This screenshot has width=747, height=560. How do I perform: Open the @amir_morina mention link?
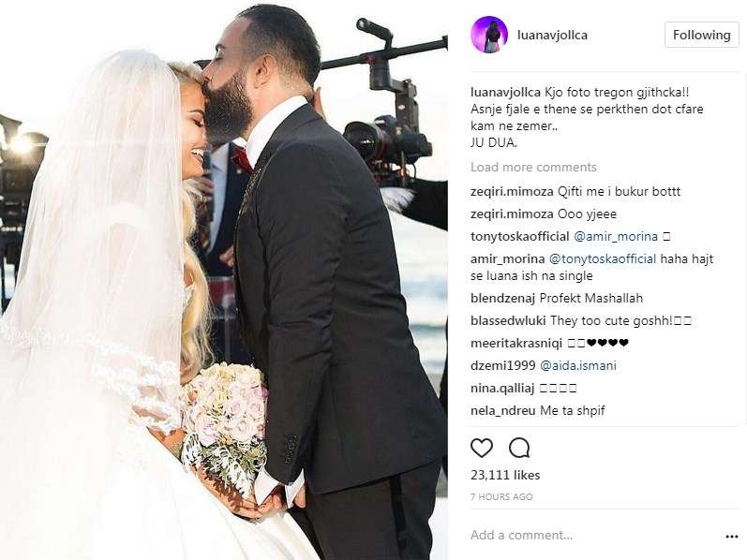(616, 237)
